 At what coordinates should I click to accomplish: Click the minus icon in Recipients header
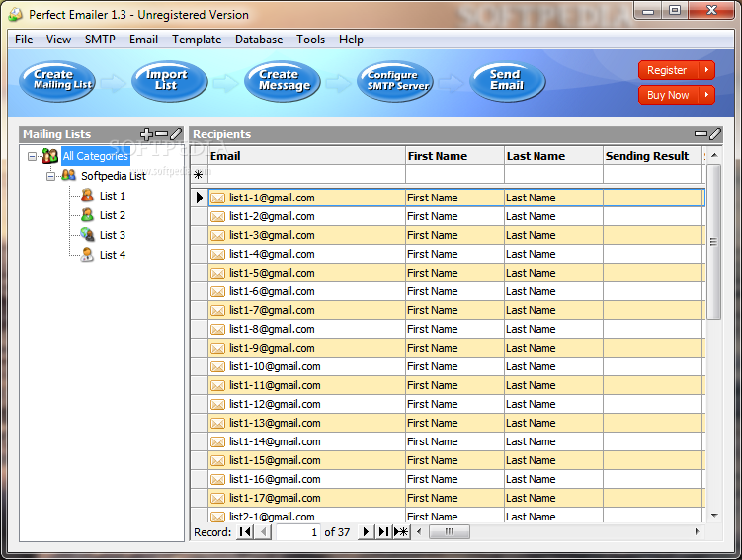[x=701, y=134]
